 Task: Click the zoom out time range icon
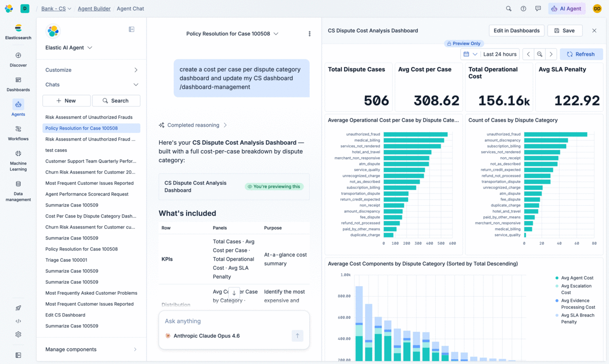click(x=540, y=54)
